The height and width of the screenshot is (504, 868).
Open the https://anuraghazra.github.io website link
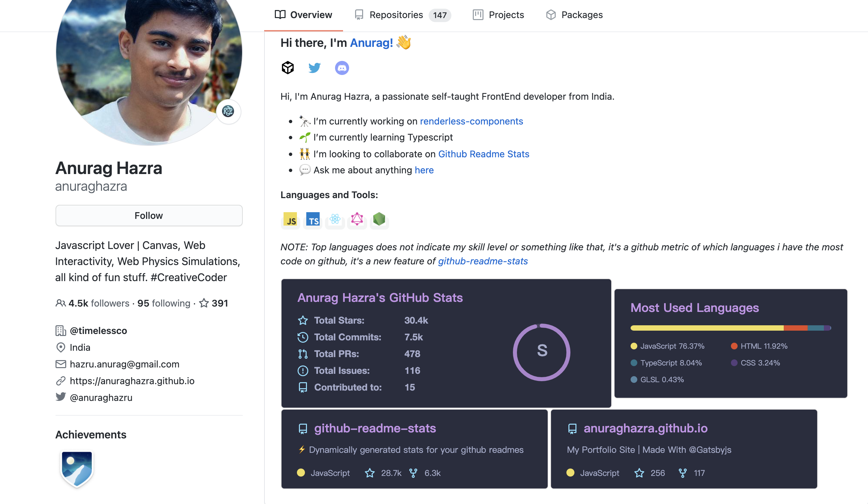tap(132, 381)
